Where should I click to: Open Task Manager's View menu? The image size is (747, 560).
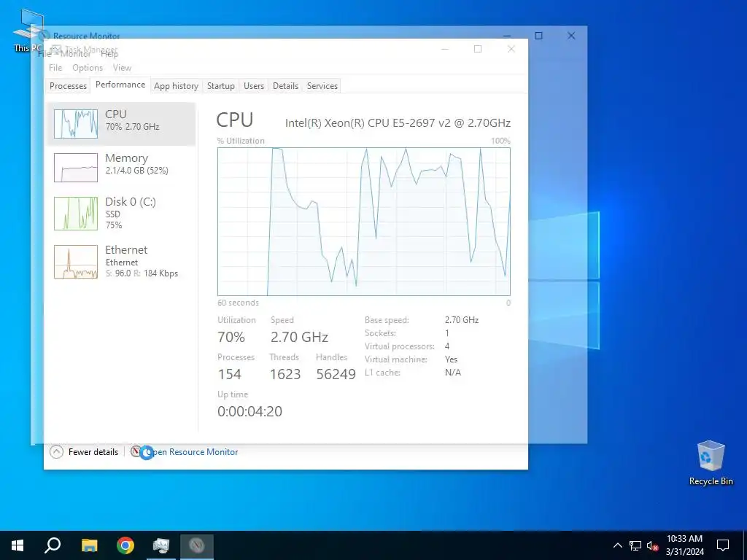[x=122, y=68]
